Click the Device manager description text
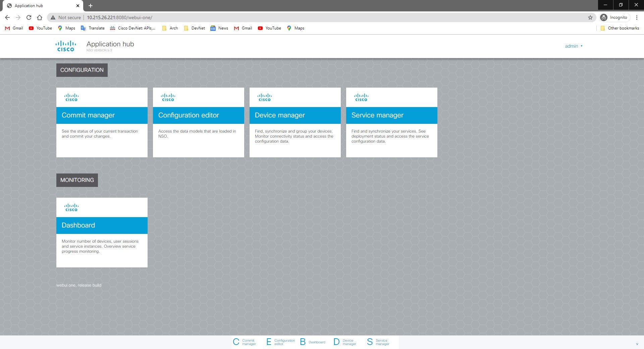The width and height of the screenshot is (644, 349). click(294, 136)
